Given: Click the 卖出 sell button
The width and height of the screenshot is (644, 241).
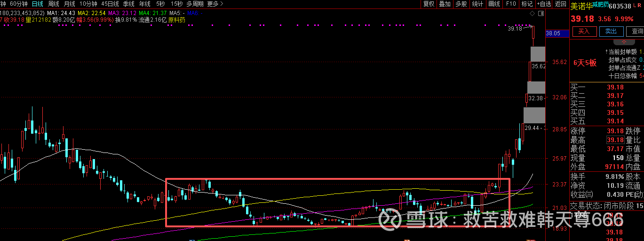Looking at the screenshot, I should [x=611, y=31].
